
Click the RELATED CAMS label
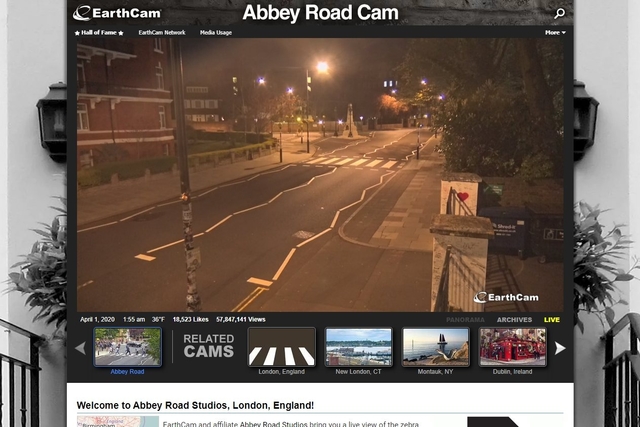209,346
